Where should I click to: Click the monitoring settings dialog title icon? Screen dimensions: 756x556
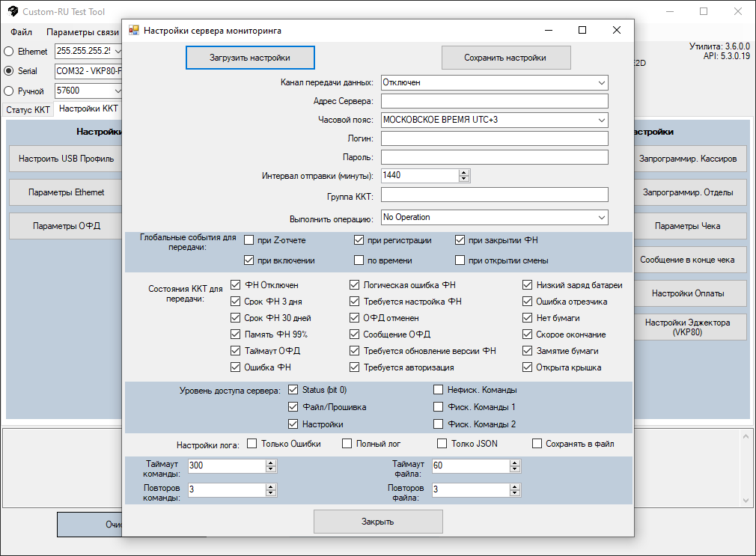coord(134,31)
